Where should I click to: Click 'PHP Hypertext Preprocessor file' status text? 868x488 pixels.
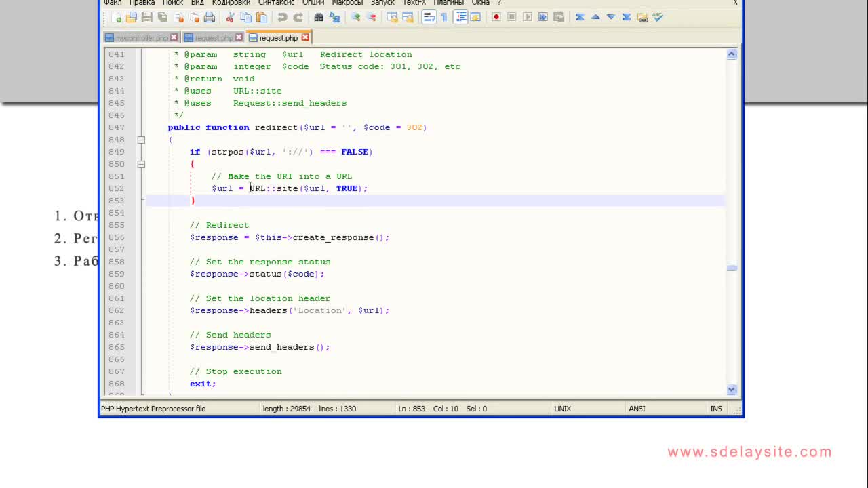153,409
